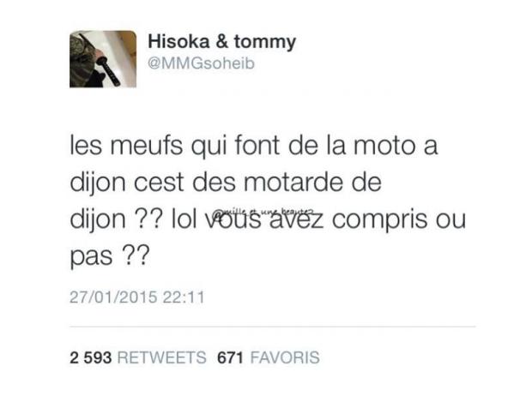Click the tweet timestamp 27/01/2015 22:11
This screenshot has height=420, width=532.
pyautogui.click(x=137, y=297)
